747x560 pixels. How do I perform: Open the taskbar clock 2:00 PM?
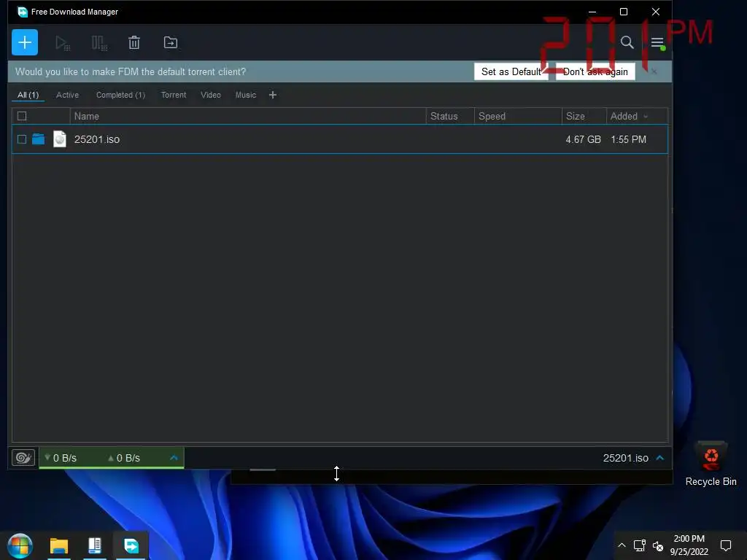click(689, 545)
